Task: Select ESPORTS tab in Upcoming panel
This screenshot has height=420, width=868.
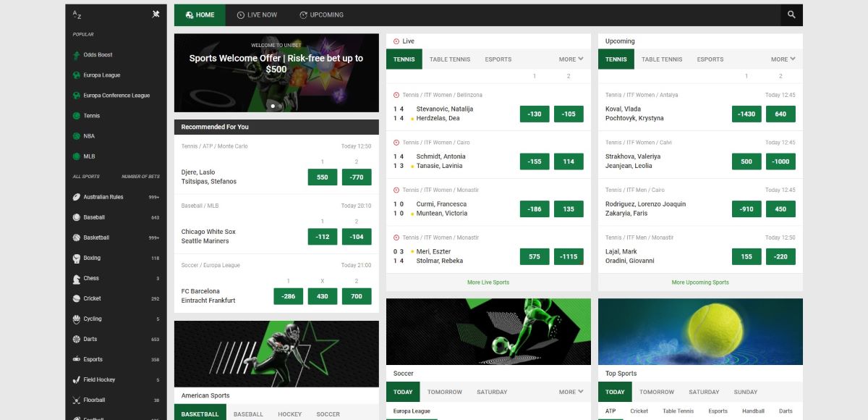Action: click(710, 59)
